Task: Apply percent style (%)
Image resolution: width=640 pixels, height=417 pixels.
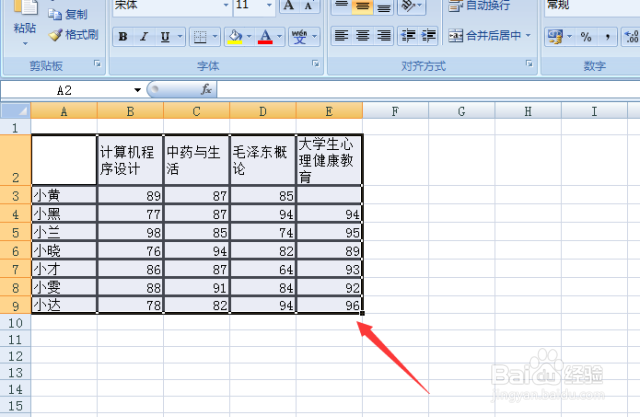Action: tap(586, 37)
